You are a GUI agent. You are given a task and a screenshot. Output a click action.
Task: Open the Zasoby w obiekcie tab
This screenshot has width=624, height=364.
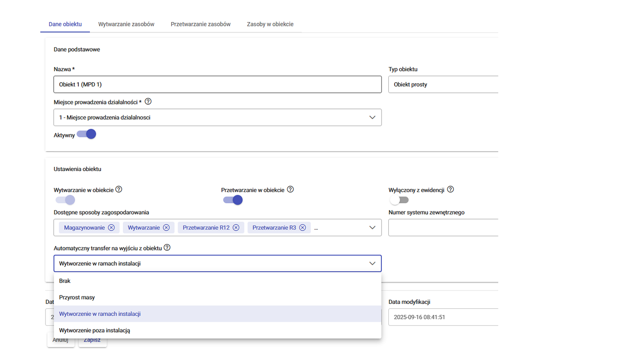[x=270, y=24]
